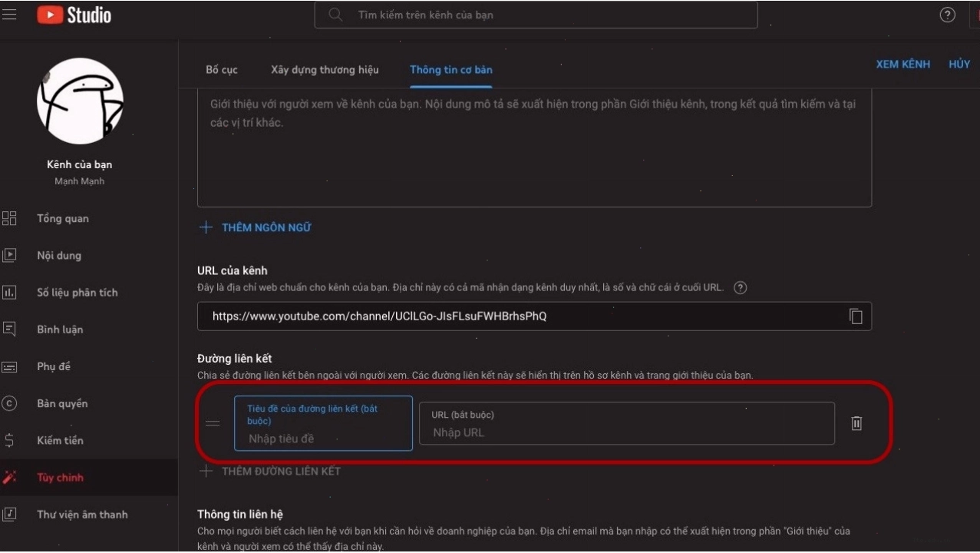Click the Thư viện âm thanh icon
The height and width of the screenshot is (553, 980).
point(9,514)
